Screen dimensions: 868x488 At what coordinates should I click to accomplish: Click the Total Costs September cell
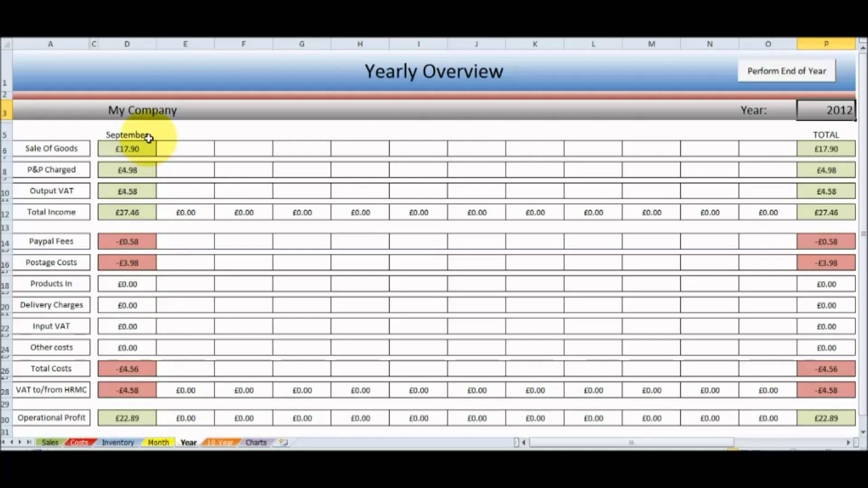pyautogui.click(x=127, y=368)
